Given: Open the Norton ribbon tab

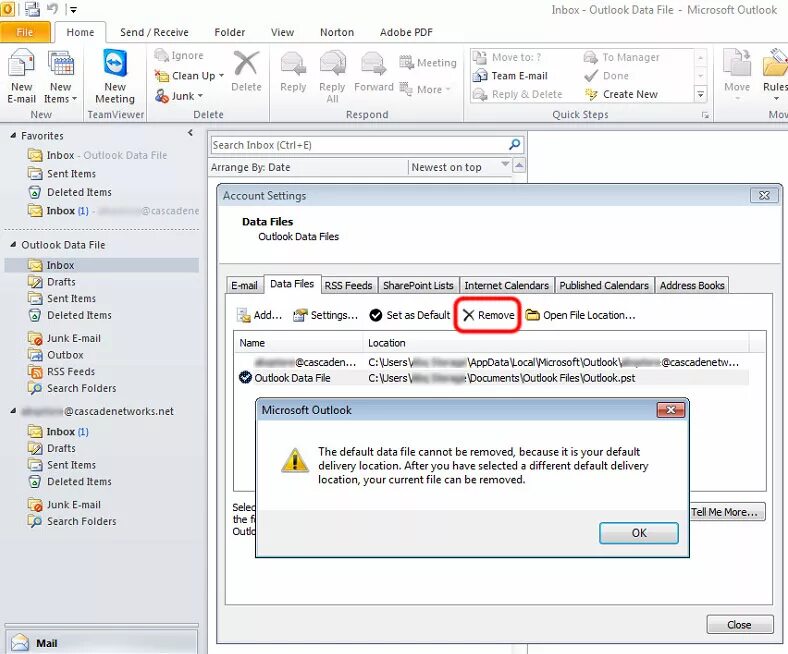Looking at the screenshot, I should [337, 32].
